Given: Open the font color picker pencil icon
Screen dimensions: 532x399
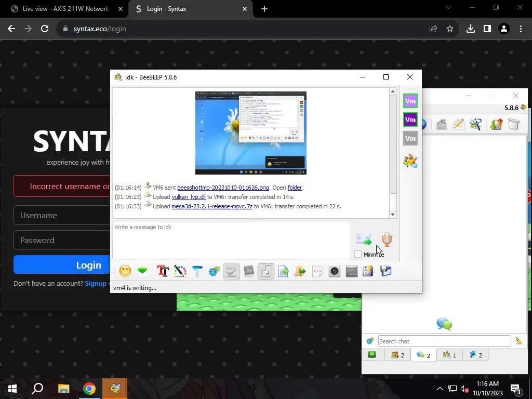Looking at the screenshot, I should point(180,271).
